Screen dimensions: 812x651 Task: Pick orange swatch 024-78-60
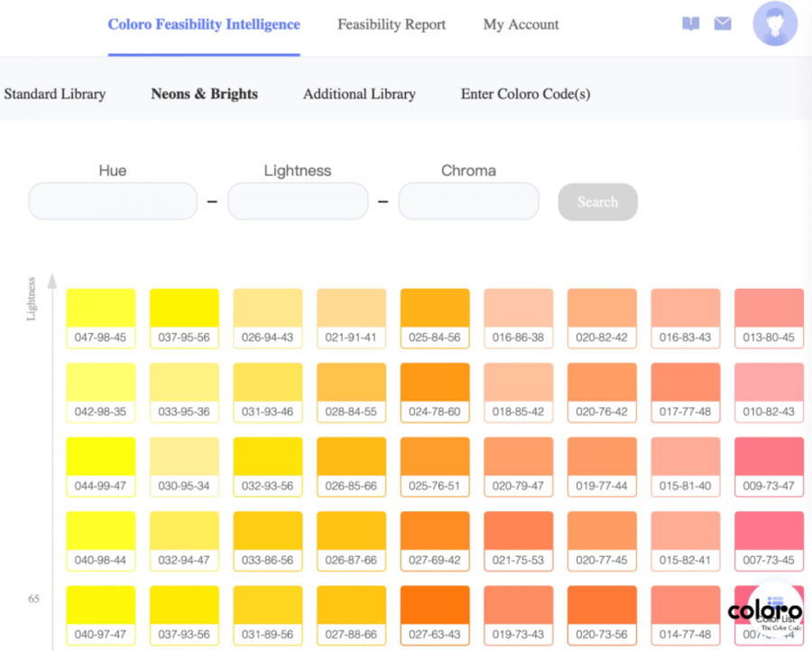(435, 393)
